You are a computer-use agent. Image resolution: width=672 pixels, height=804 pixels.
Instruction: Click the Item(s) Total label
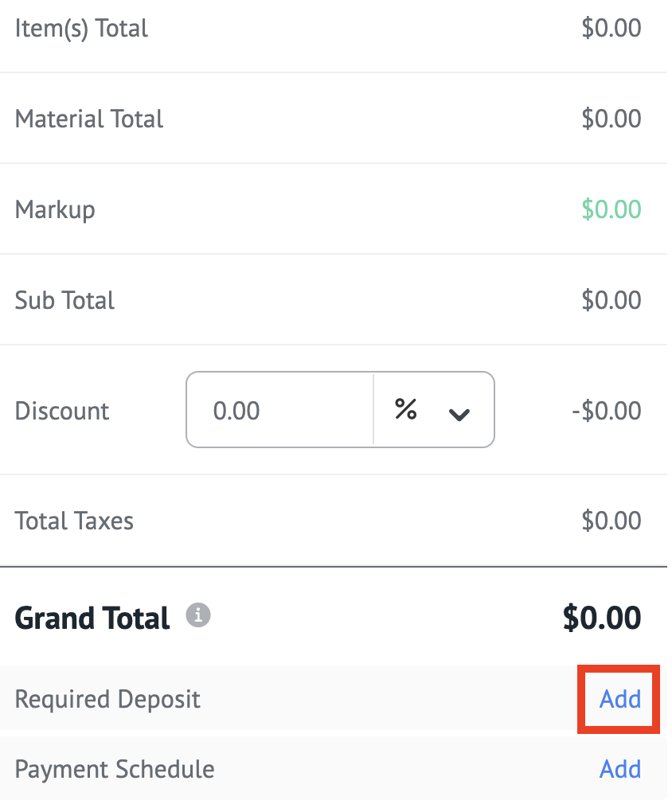(x=81, y=29)
